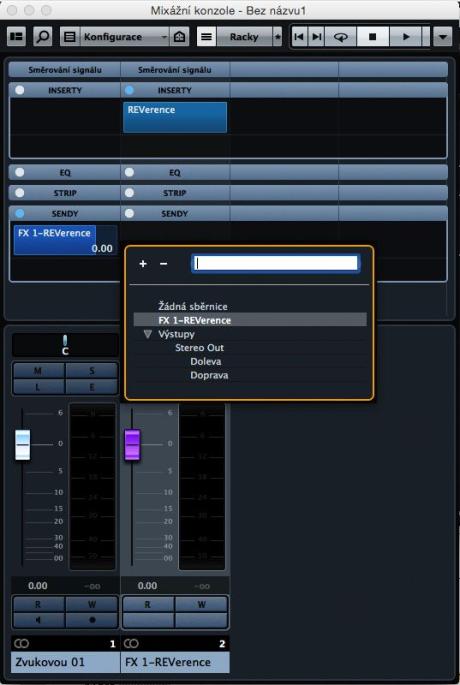Screen dimensions: 460x685
Task: Mute Zvukovou 01 with the M button
Action: [x=38, y=371]
